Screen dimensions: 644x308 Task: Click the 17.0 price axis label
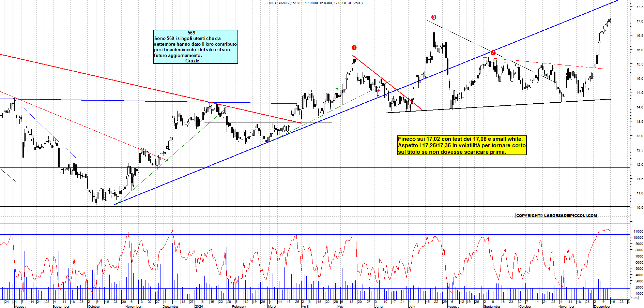(x=640, y=21)
